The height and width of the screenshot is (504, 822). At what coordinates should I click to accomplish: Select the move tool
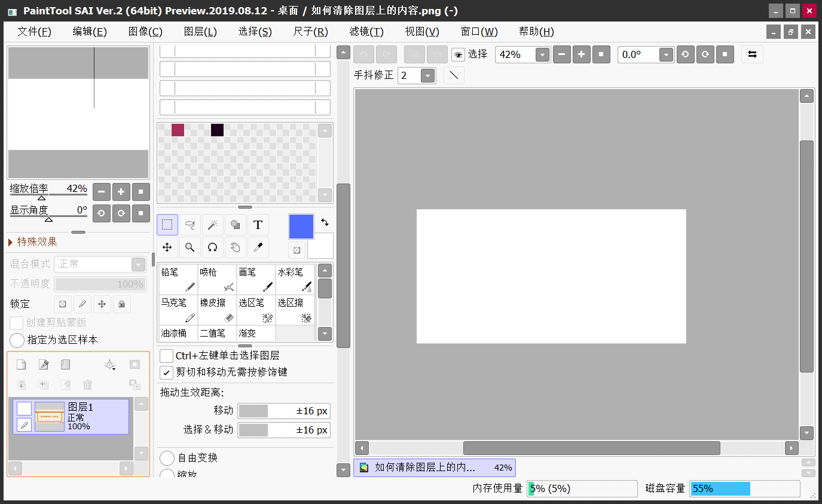[x=167, y=248]
